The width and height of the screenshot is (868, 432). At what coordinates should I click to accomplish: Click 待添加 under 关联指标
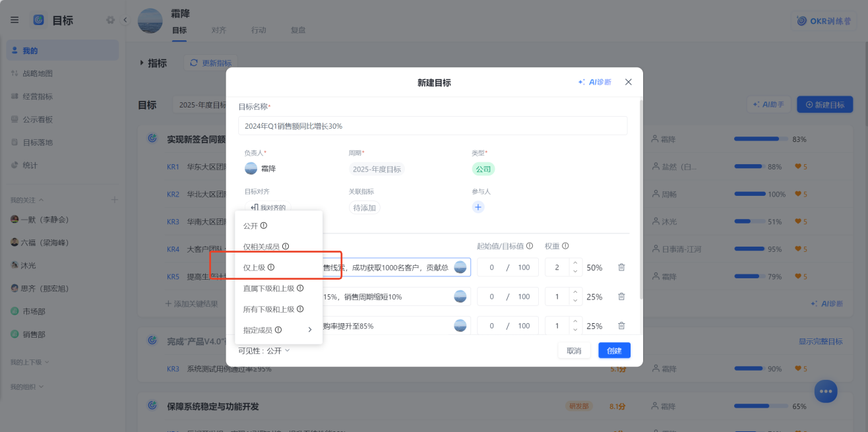point(365,208)
